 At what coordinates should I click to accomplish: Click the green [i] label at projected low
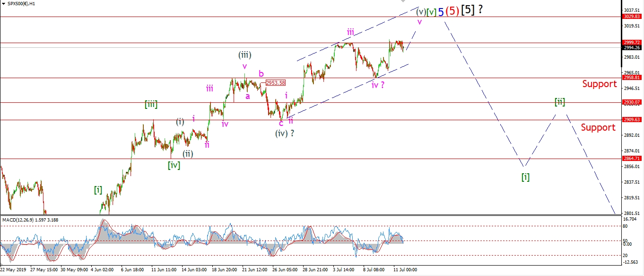pyautogui.click(x=525, y=177)
